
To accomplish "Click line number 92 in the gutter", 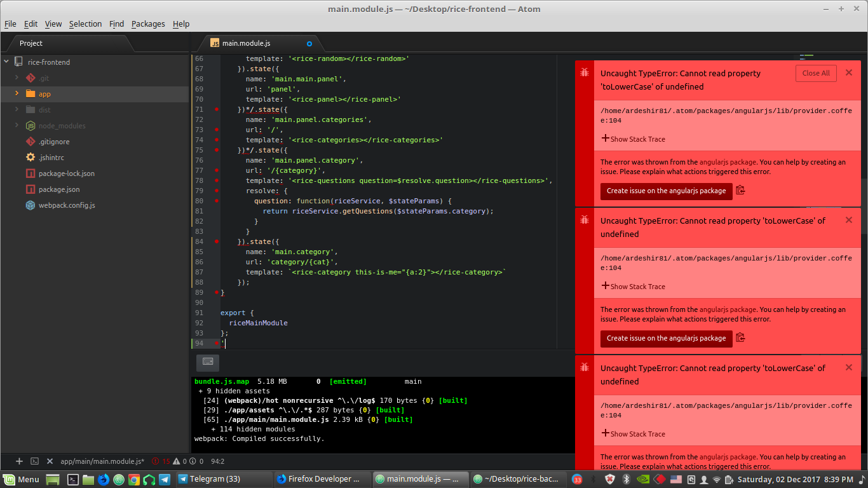I will tap(200, 323).
